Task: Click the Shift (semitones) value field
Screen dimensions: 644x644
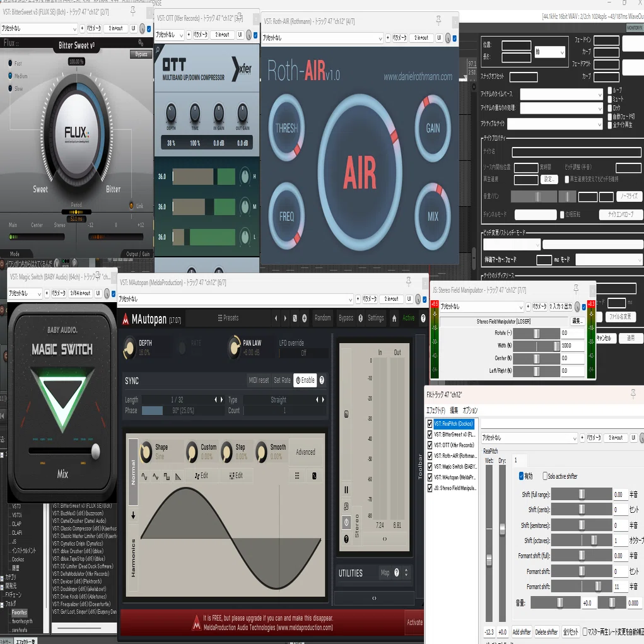Action: click(x=620, y=525)
